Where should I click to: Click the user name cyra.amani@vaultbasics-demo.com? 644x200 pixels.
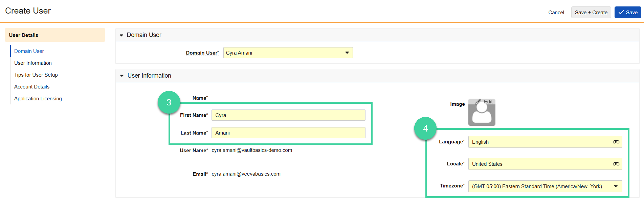tap(252, 150)
